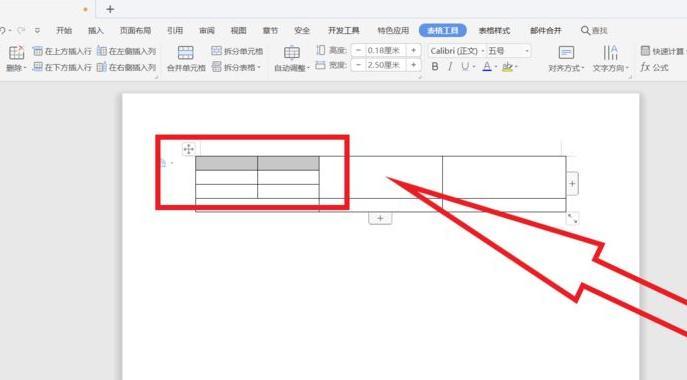687x380 pixels.
Task: Toggle italic formatting
Action: (450, 67)
